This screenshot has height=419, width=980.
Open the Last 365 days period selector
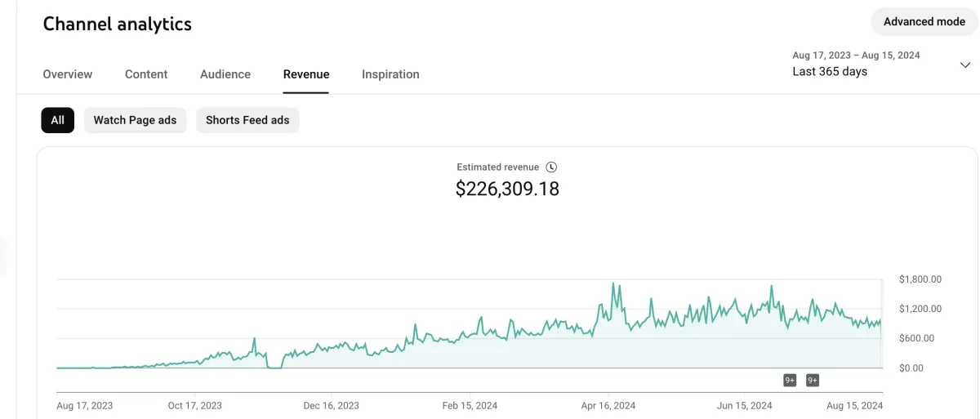(x=830, y=71)
